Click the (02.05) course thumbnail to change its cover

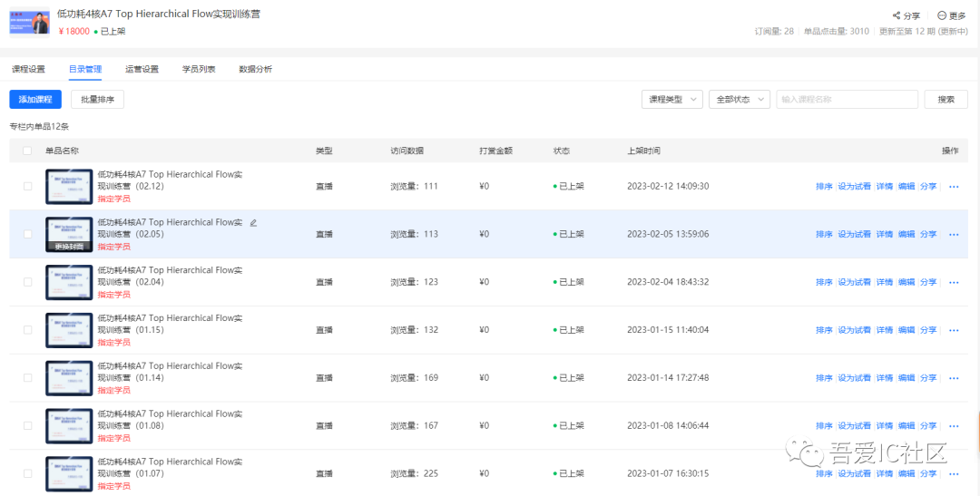tap(69, 234)
